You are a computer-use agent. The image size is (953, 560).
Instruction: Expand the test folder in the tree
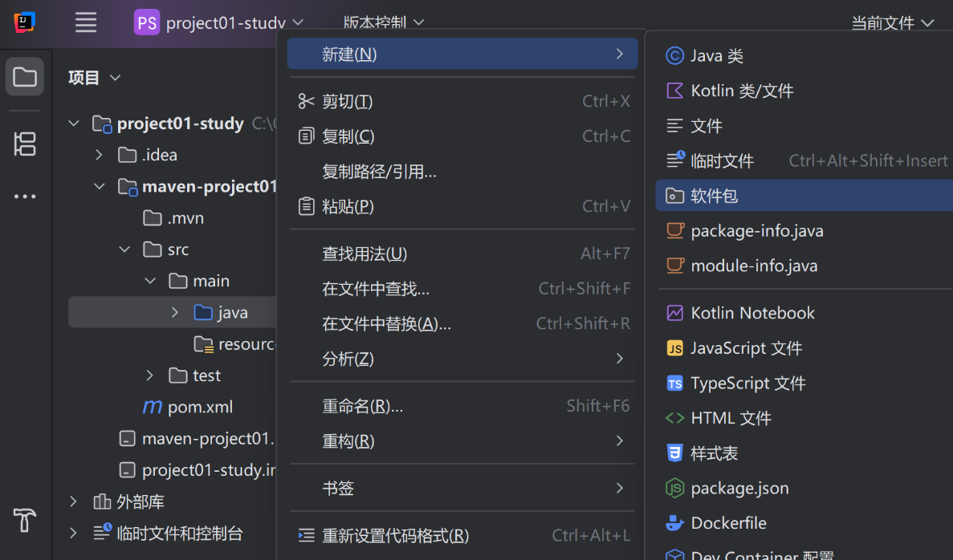point(149,375)
